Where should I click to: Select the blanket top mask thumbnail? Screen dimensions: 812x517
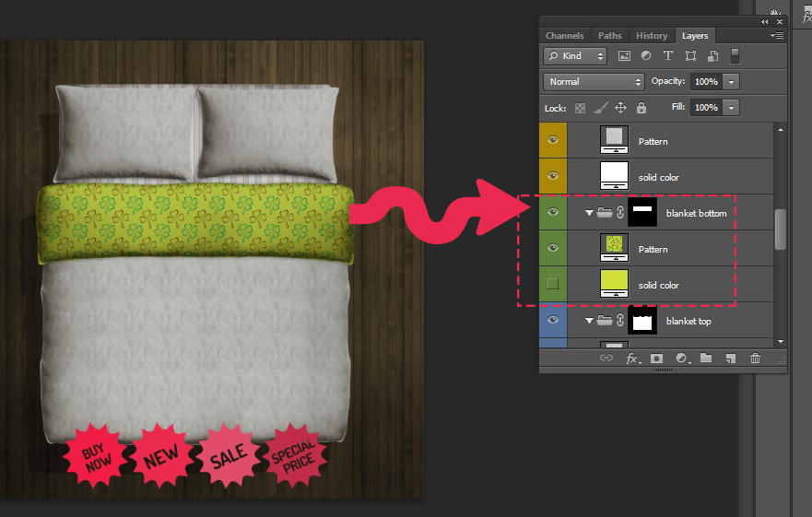tap(642, 320)
